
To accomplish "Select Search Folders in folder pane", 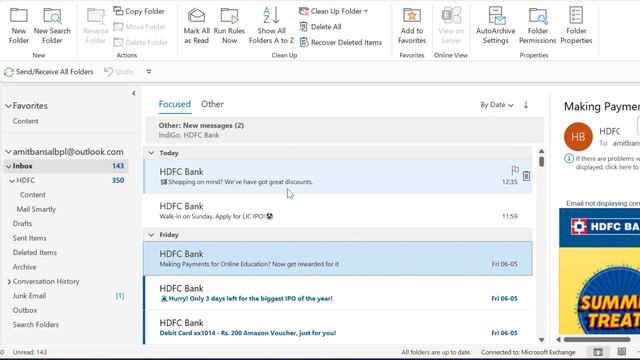I will click(x=36, y=325).
